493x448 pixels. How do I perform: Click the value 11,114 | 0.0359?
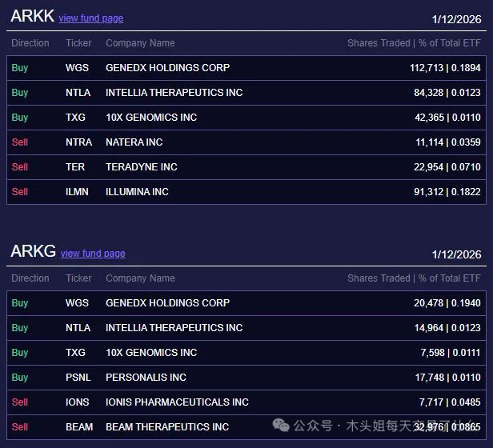point(448,142)
